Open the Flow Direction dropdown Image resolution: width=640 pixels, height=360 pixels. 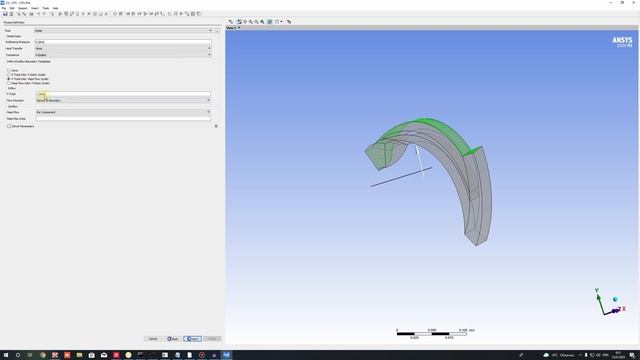click(123, 100)
